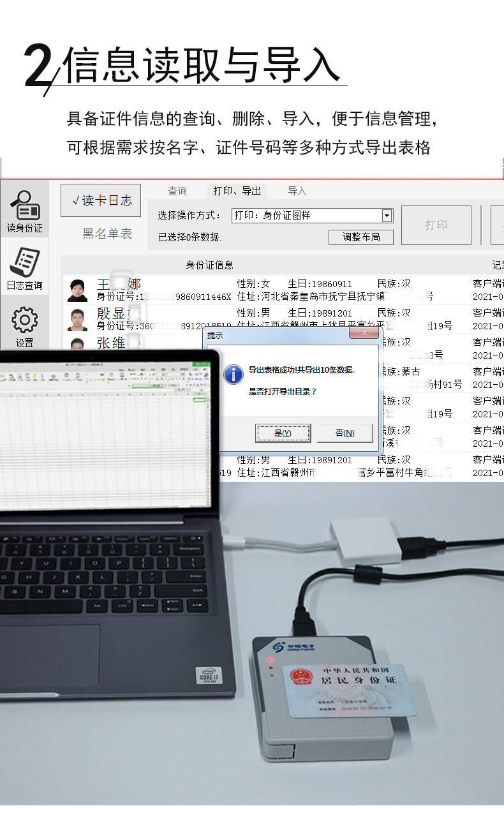504x813 pixels.
Task: Click the ID photo in the second record
Action: click(77, 319)
